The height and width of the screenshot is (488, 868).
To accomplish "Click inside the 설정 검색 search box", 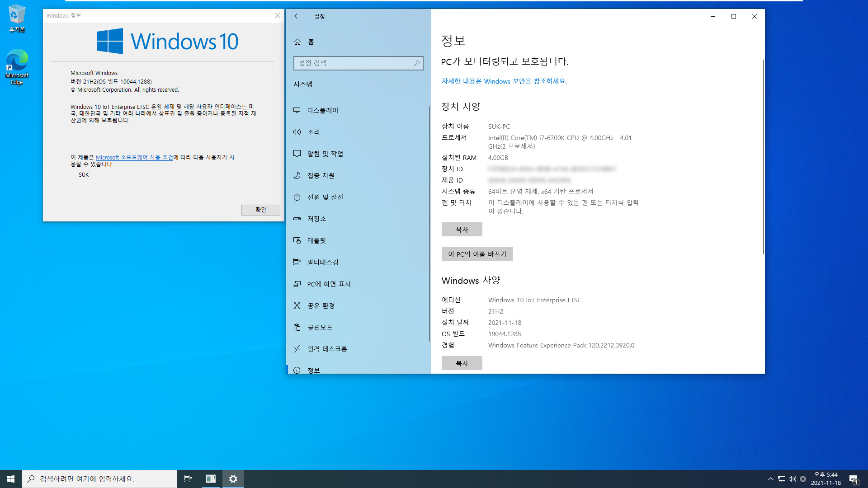I will [x=359, y=63].
